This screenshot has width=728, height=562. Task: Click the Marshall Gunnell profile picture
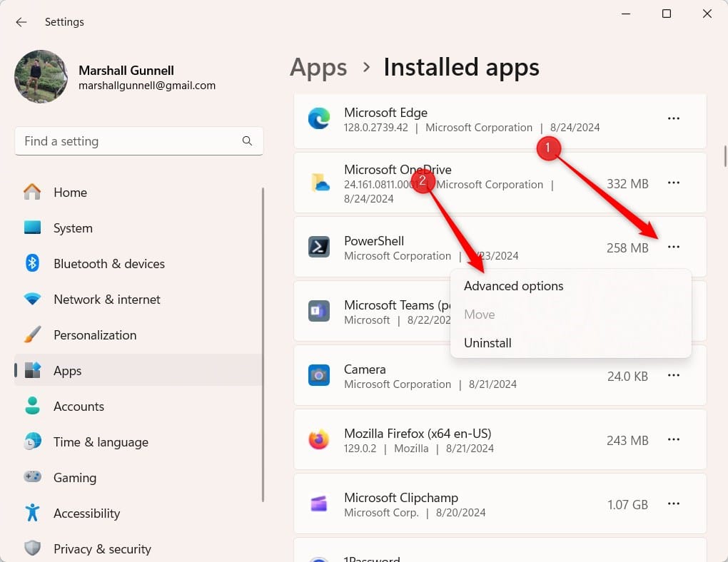(41, 76)
